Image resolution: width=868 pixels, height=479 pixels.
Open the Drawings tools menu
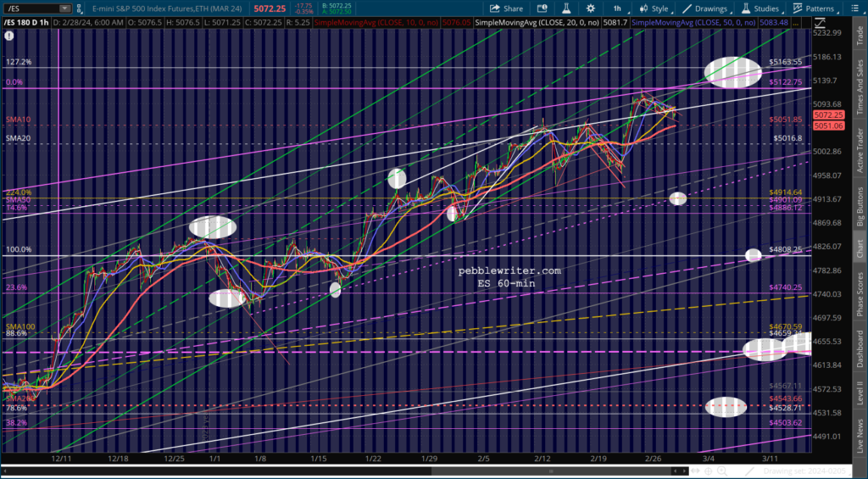pos(706,8)
